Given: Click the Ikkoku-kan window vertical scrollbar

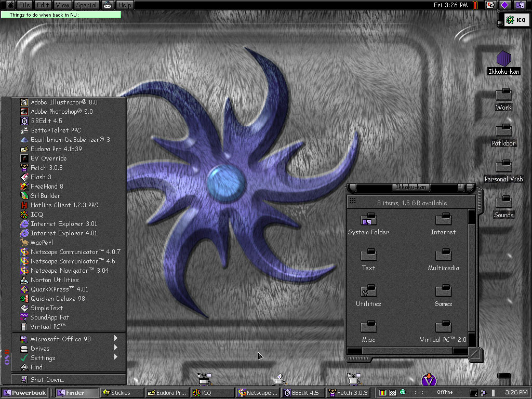Looking at the screenshot, I should click(x=471, y=275).
